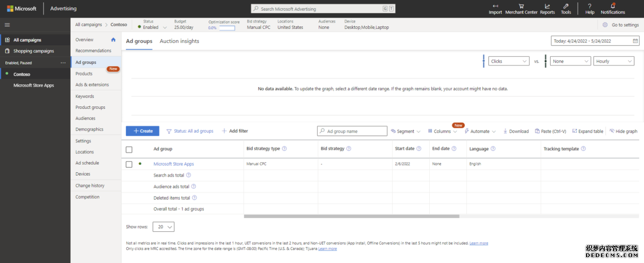644x263 pixels.
Task: Open the date range picker
Action: [595, 41]
